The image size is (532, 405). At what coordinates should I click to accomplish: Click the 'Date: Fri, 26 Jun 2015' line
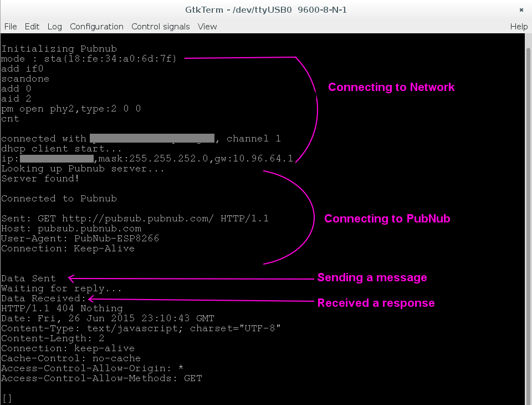pyautogui.click(x=108, y=318)
